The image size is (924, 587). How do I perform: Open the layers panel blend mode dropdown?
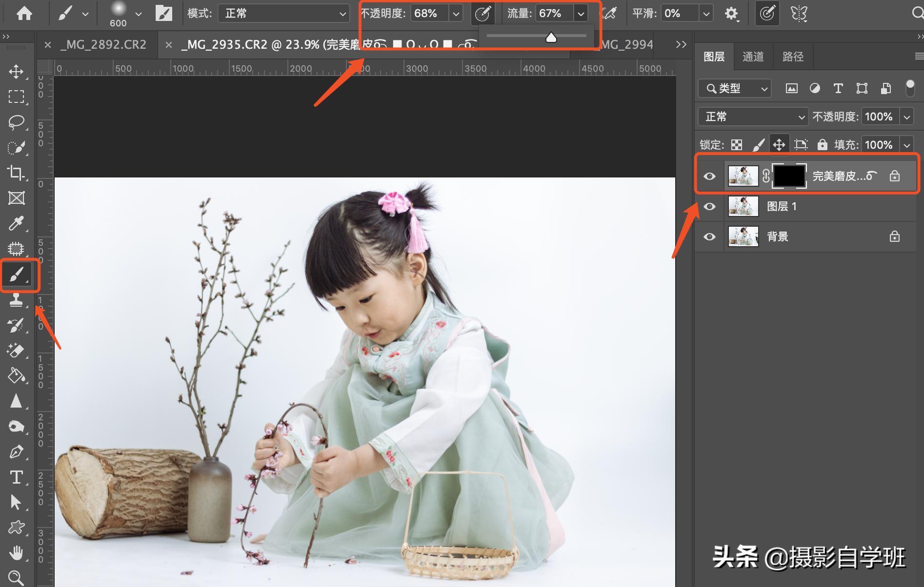point(752,117)
